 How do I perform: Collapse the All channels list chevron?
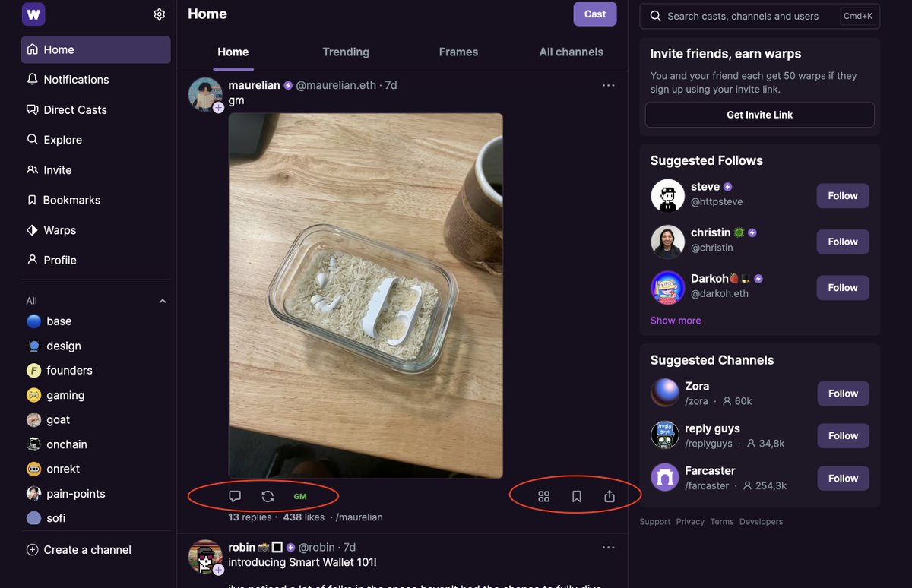click(x=162, y=302)
